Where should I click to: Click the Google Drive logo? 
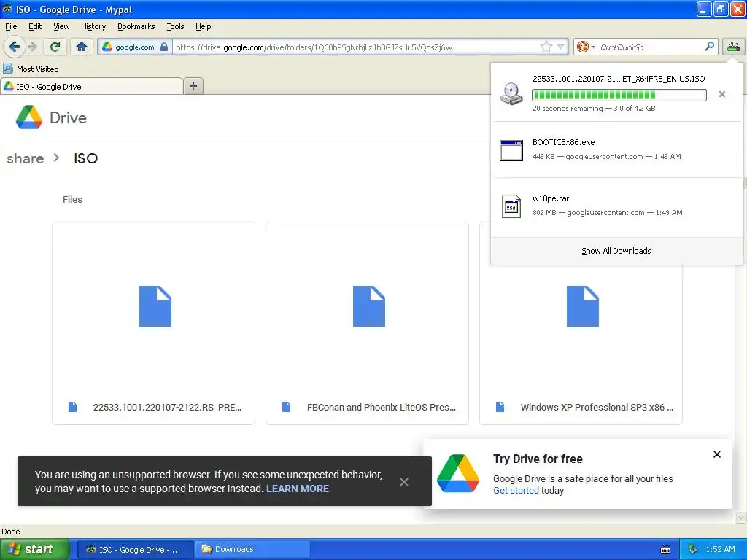[51, 117]
